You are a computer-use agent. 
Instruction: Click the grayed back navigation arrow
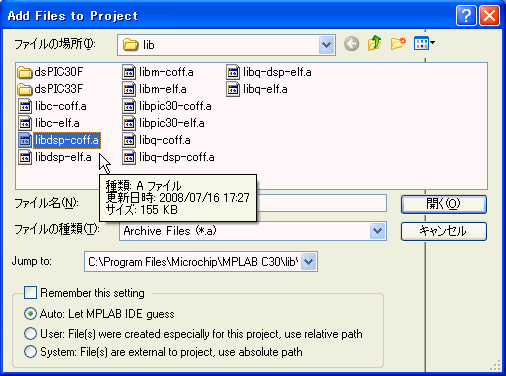(352, 44)
